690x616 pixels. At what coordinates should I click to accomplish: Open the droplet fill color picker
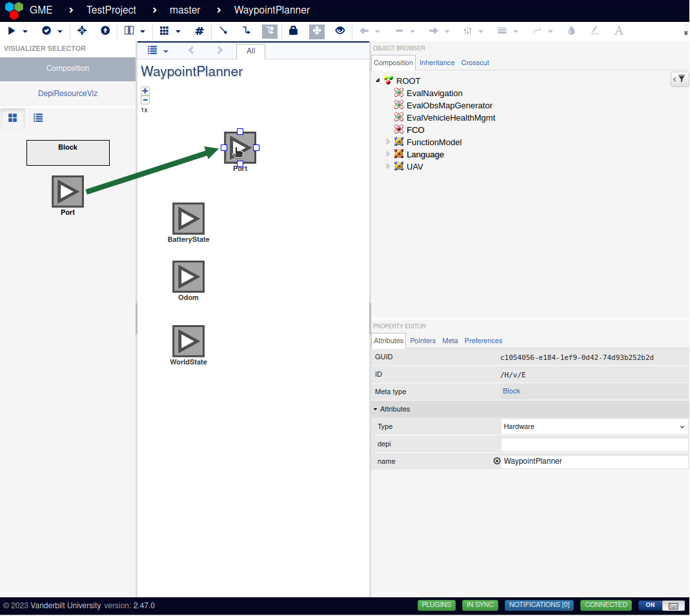click(572, 30)
